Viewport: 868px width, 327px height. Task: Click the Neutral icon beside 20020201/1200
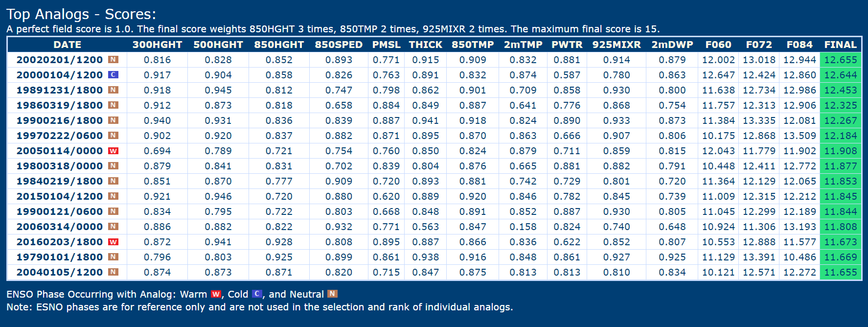point(113,60)
